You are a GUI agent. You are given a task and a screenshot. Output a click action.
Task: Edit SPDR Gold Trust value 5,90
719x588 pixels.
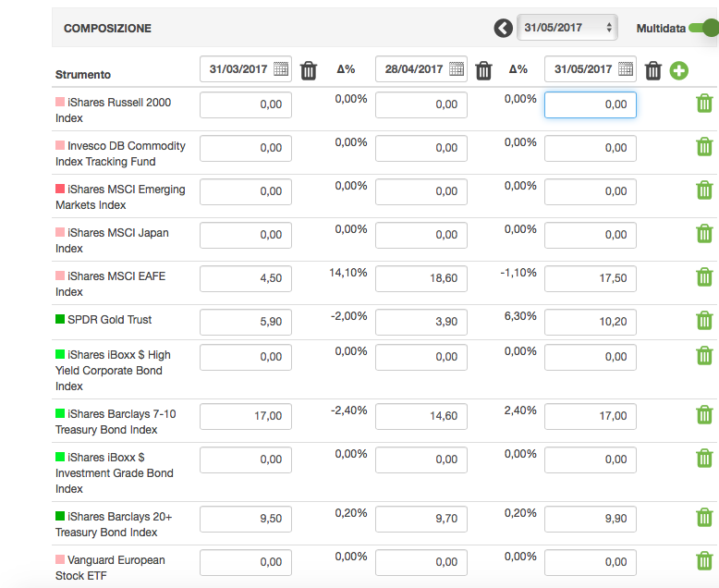tap(246, 322)
